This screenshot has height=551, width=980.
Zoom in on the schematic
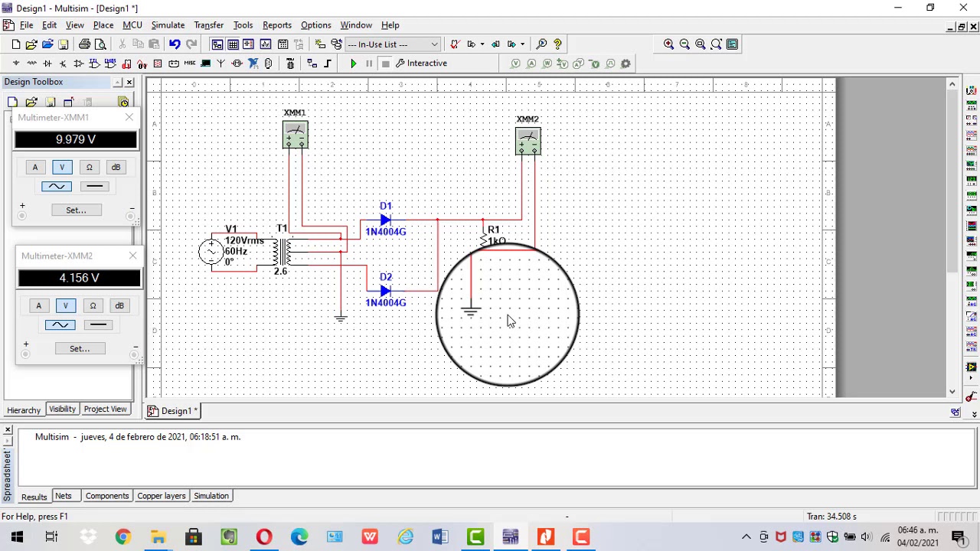[668, 44]
